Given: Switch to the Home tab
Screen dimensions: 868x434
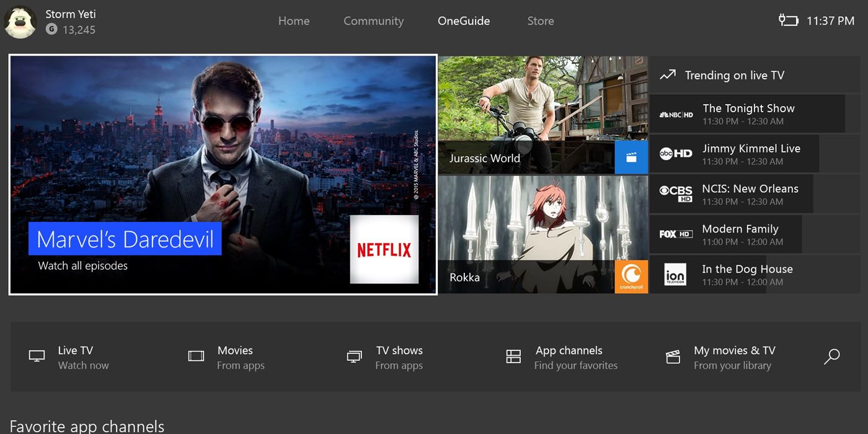Looking at the screenshot, I should (x=293, y=20).
